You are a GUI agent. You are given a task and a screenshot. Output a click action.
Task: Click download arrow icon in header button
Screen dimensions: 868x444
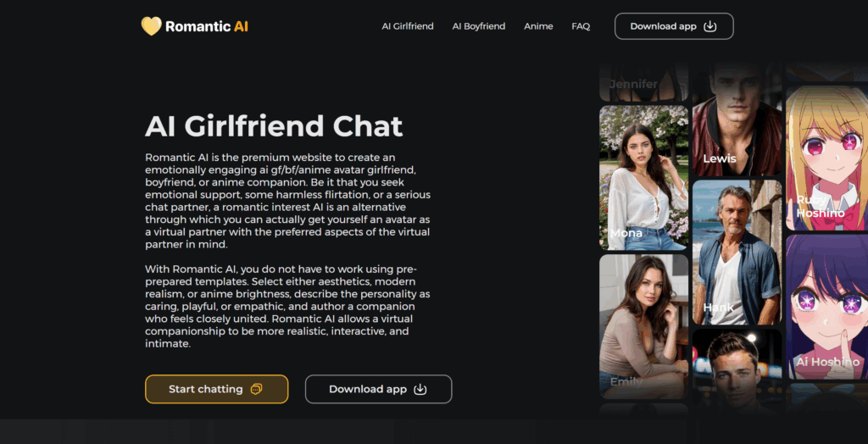709,26
